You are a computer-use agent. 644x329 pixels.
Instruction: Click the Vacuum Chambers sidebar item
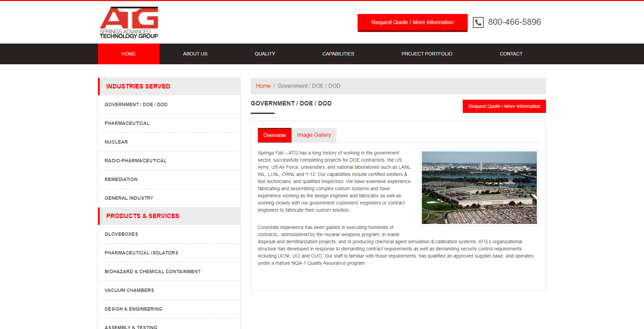129,290
